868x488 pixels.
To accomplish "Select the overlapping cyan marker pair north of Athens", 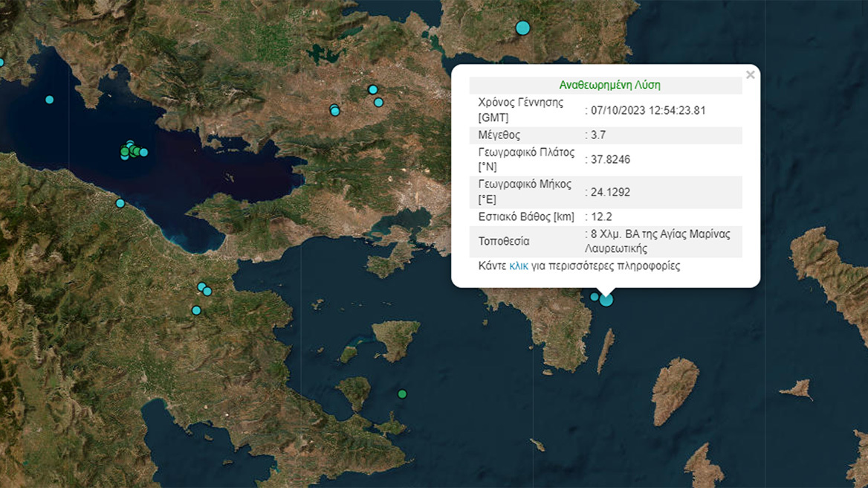I will [x=334, y=110].
